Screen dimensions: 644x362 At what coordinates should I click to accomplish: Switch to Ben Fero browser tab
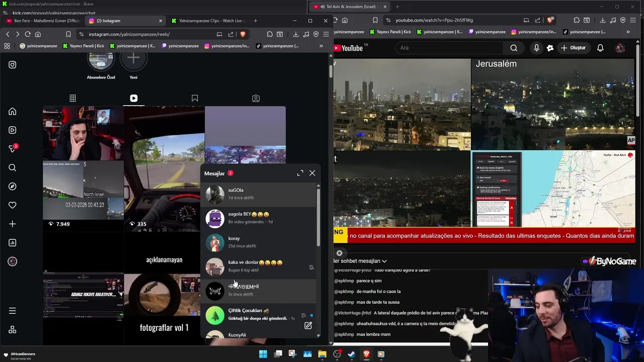point(43,21)
